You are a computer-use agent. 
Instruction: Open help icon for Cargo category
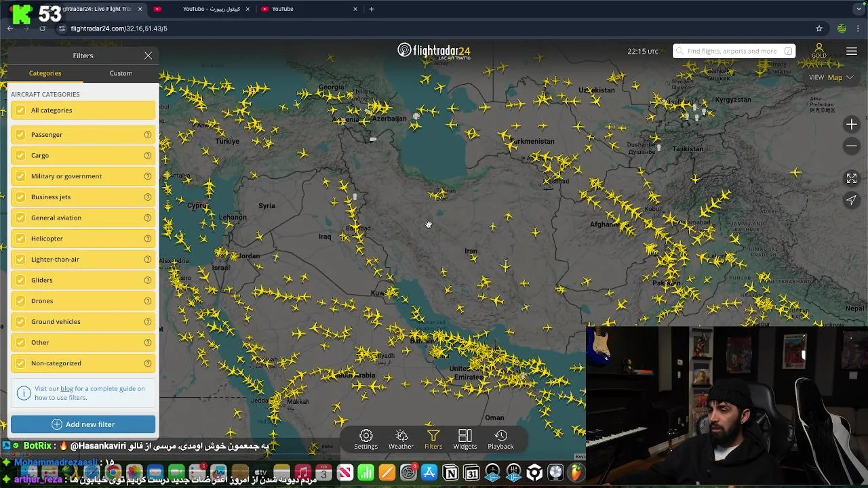[147, 156]
